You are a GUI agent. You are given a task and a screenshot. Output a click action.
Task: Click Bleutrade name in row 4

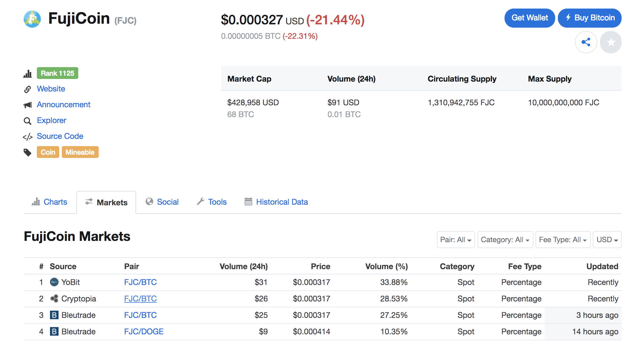(x=78, y=331)
